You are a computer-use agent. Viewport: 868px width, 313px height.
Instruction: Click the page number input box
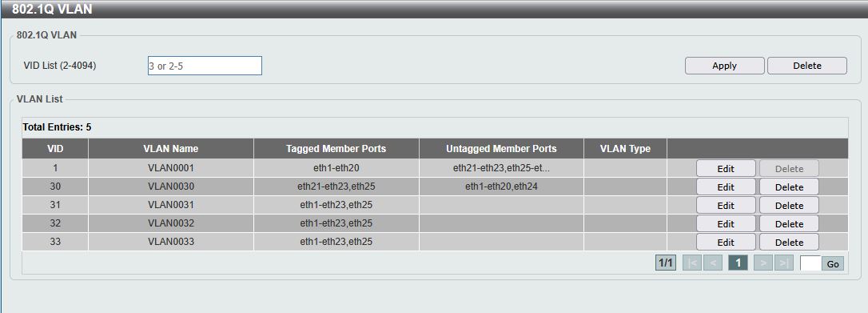tap(810, 263)
